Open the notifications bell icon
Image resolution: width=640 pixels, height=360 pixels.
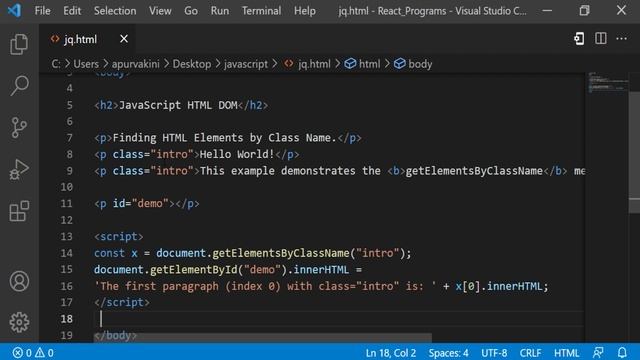(x=622, y=353)
